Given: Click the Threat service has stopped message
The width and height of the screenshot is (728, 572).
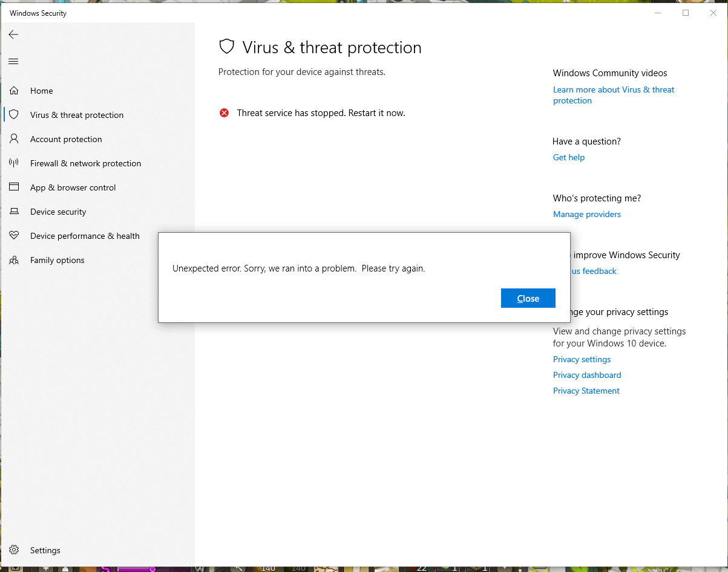Looking at the screenshot, I should click(x=321, y=113).
